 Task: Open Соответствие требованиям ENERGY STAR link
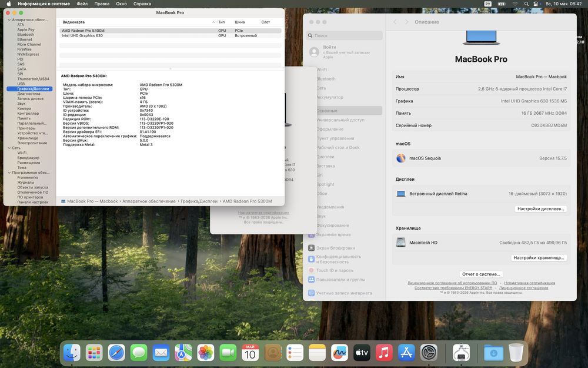tap(453, 288)
